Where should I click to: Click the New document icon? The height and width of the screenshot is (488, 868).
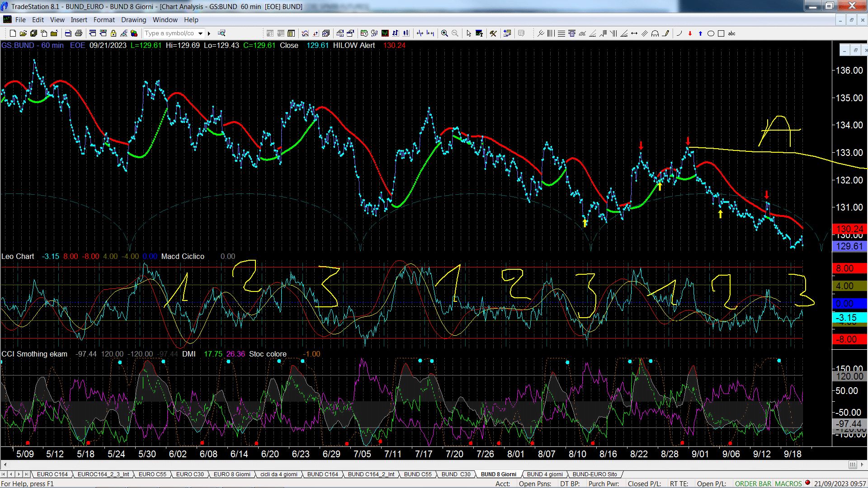tap(13, 33)
